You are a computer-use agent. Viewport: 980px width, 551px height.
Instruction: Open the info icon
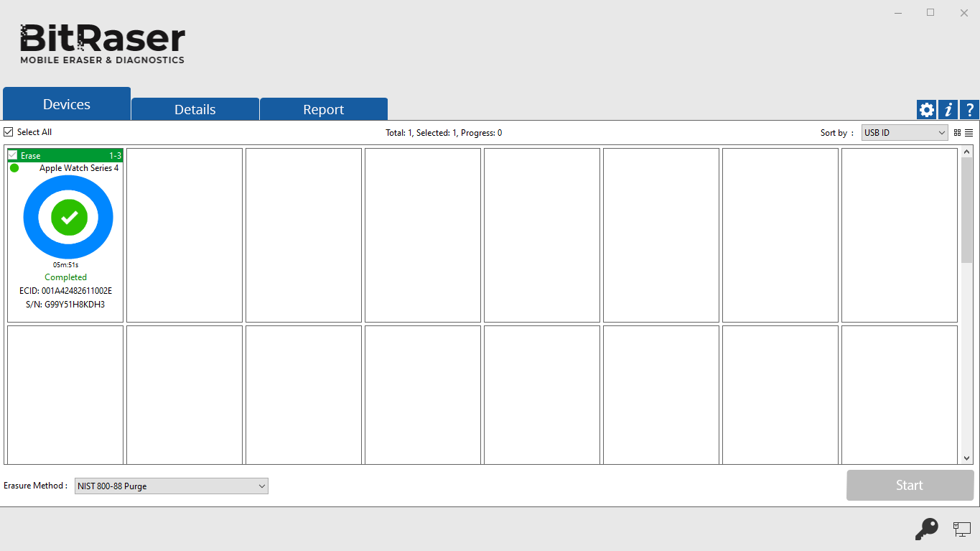948,110
